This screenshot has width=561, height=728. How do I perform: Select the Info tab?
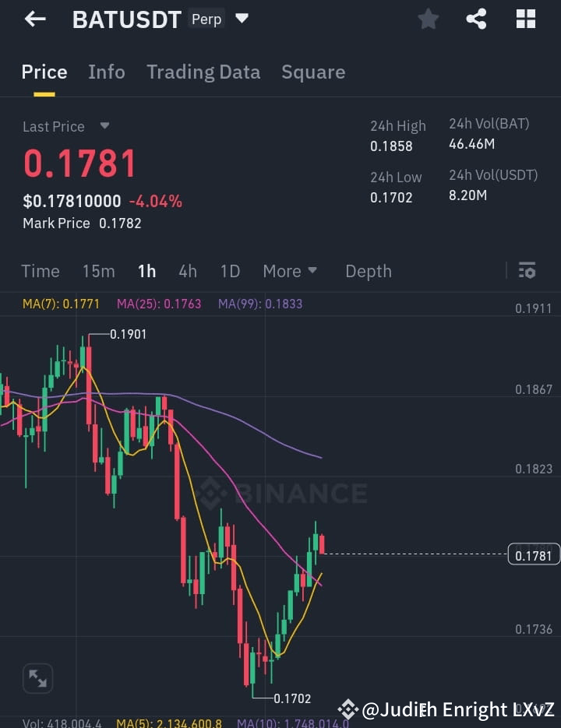107,72
